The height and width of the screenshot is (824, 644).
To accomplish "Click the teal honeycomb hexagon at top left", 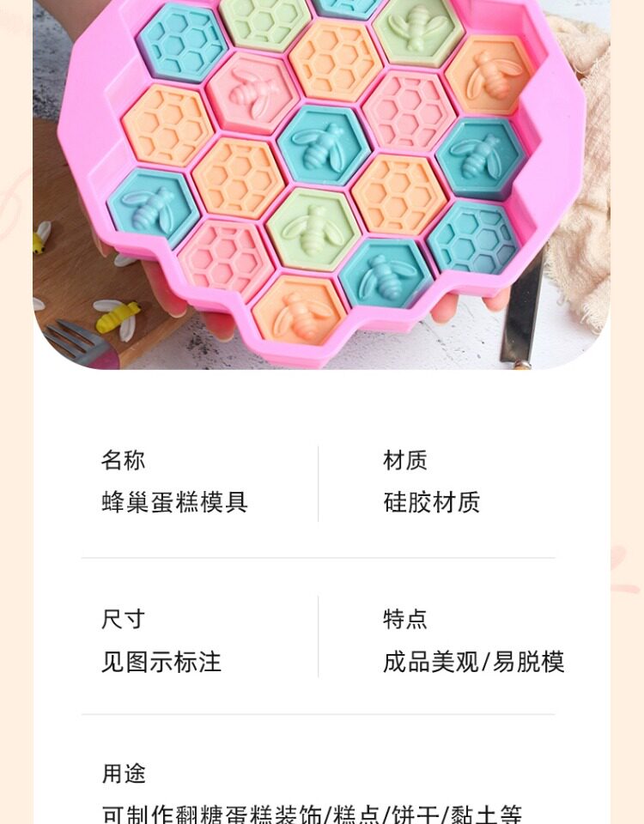I will coord(182,42).
